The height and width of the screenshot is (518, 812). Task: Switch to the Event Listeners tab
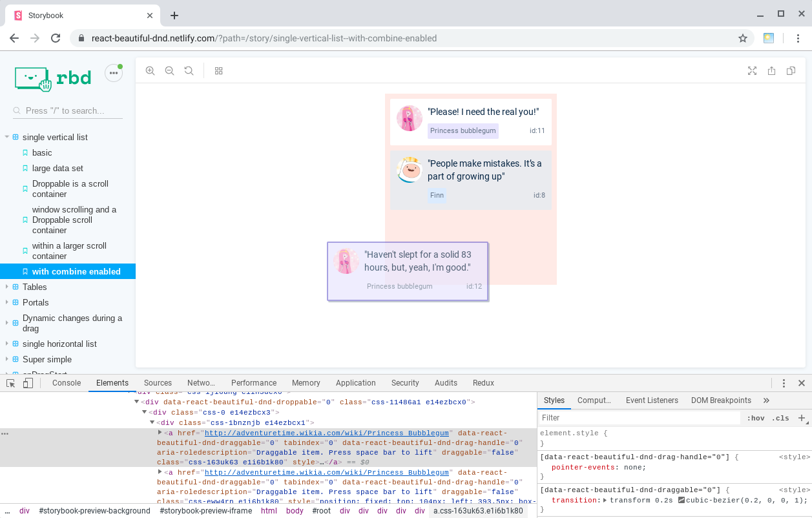click(x=652, y=400)
